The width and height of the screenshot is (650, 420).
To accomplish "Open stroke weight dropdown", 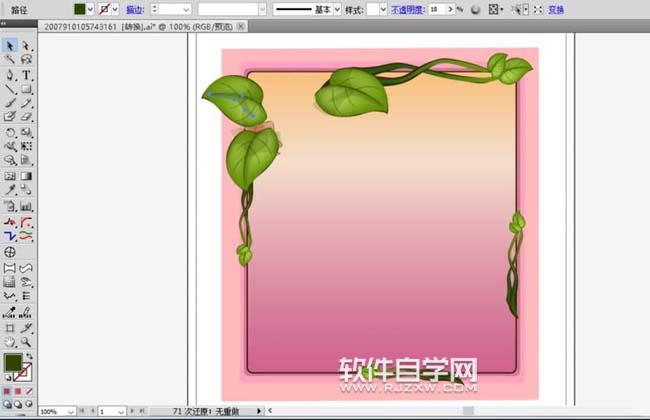I will coord(186,9).
